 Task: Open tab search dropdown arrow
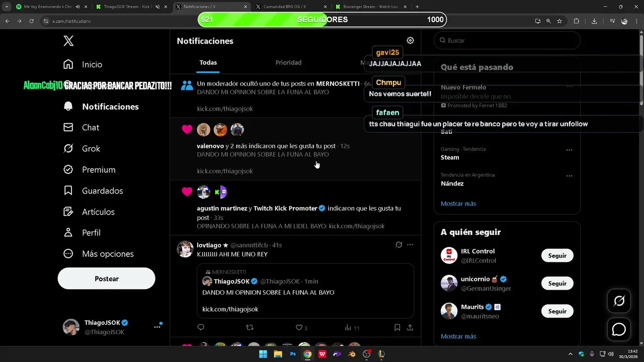[x=7, y=7]
